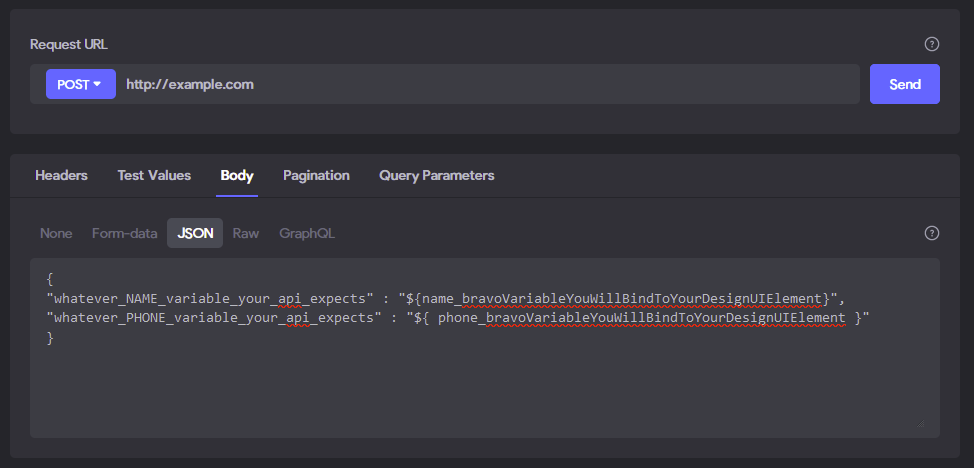
Task: Choose the GraphQL body type
Action: click(307, 234)
